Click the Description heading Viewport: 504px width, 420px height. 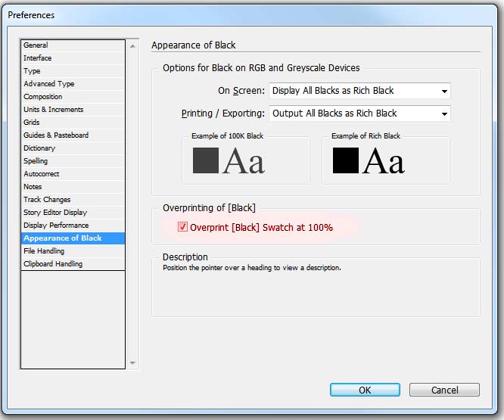point(185,257)
